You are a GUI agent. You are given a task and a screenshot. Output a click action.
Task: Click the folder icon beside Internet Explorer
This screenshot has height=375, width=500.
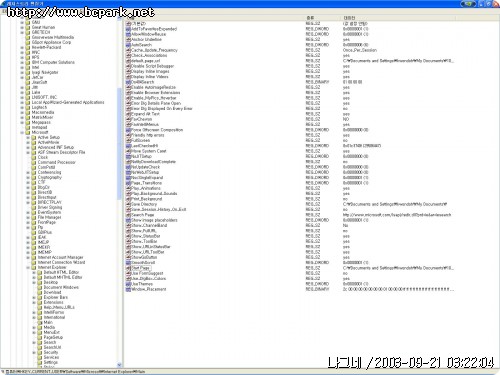[x=34, y=267]
